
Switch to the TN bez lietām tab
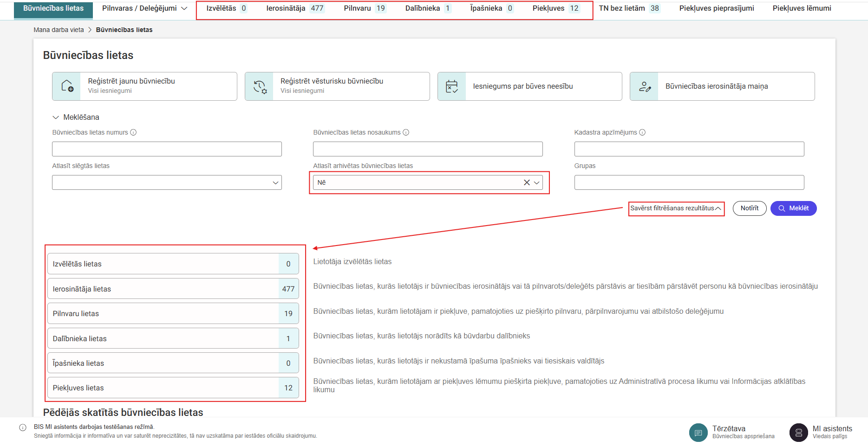point(628,8)
